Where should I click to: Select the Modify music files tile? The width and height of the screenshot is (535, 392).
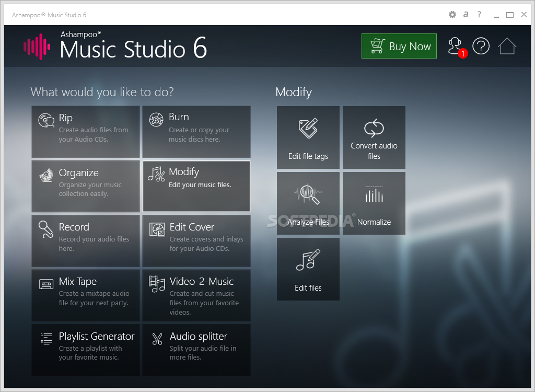(x=196, y=186)
